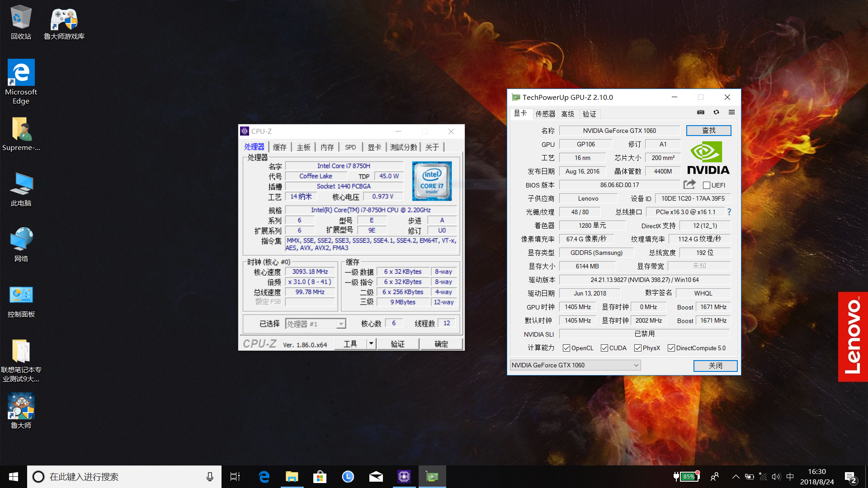
Task: Click the Lenovo side banner logo
Action: (x=853, y=337)
